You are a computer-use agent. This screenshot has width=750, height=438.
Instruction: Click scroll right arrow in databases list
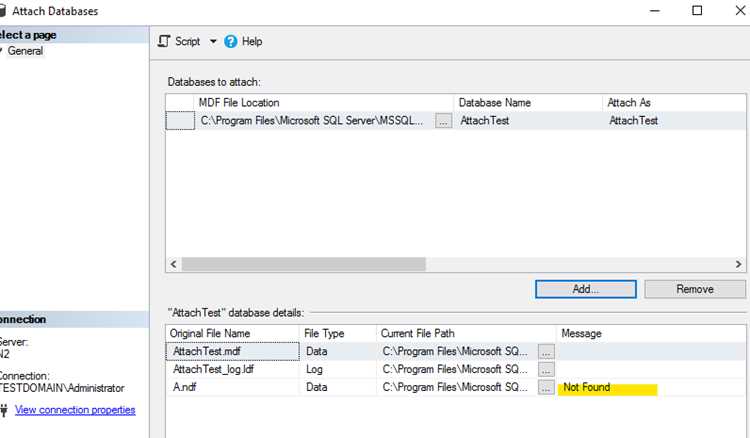(x=739, y=264)
